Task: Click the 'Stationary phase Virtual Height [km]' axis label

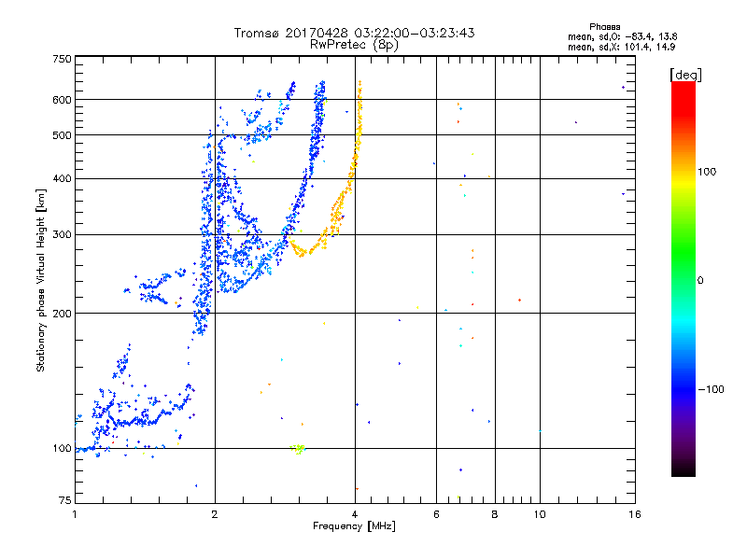Action: (x=41, y=280)
